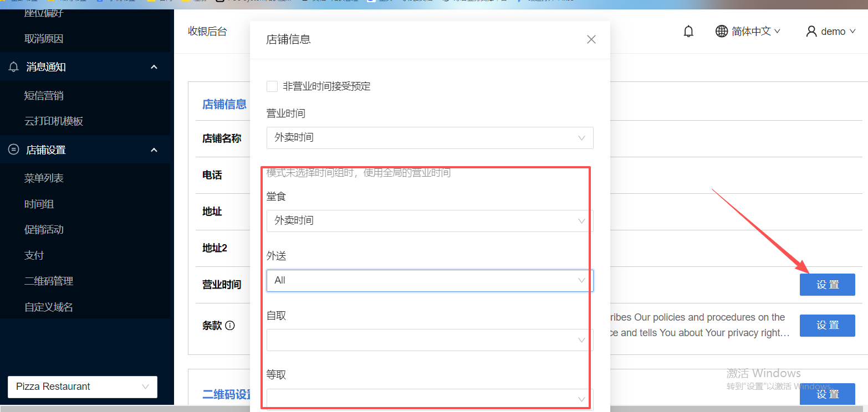Open the Pizza Restaurant store selector
Viewport: 868px width, 412px height.
click(83, 387)
